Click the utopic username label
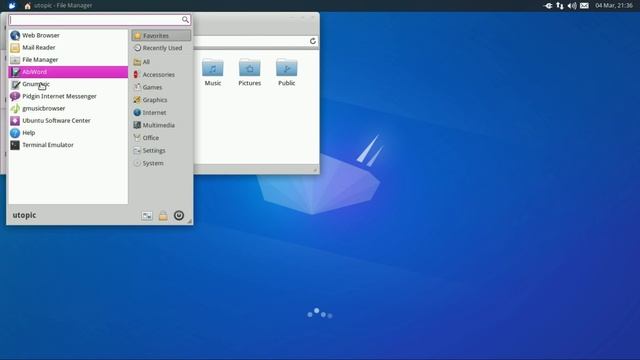This screenshot has width=640, height=360. 24,215
